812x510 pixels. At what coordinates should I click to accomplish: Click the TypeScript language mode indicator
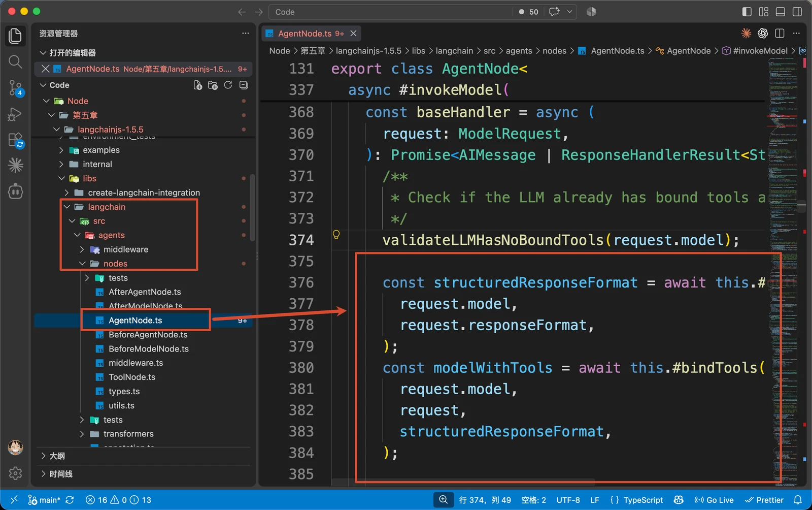[637, 500]
